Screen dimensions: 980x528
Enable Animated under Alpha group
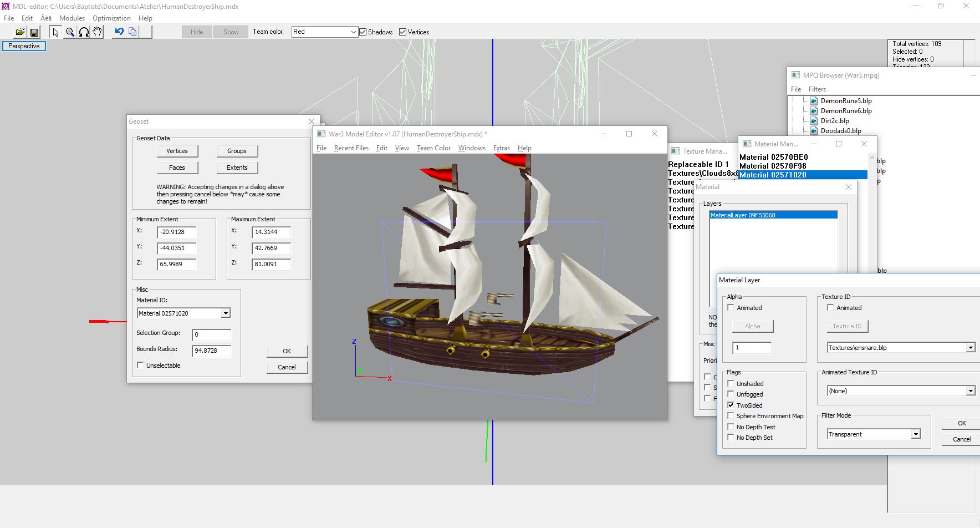point(731,308)
